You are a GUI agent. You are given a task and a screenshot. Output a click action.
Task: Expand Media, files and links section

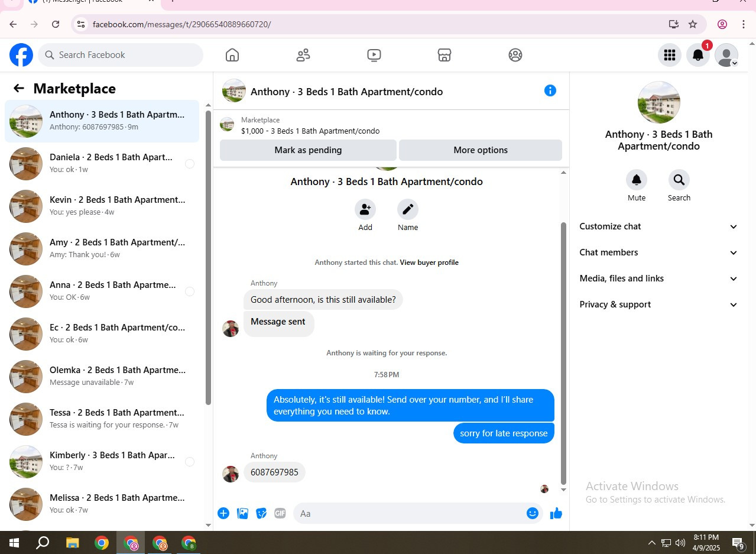coord(658,278)
